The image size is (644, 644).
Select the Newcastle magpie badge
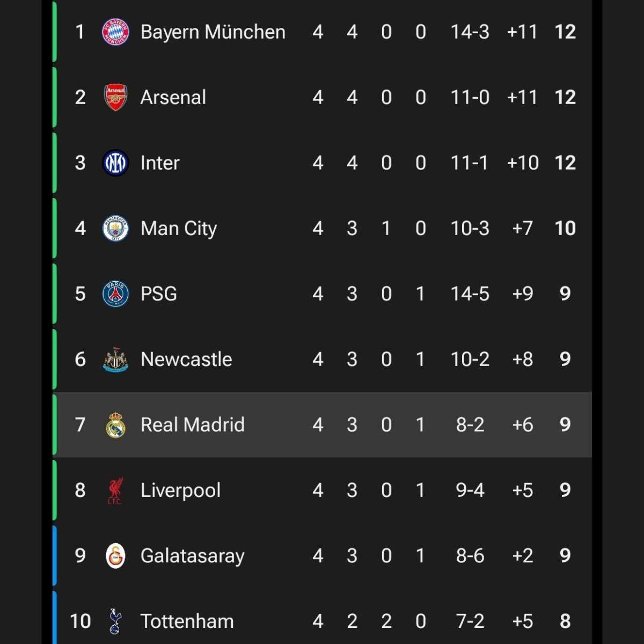click(115, 359)
